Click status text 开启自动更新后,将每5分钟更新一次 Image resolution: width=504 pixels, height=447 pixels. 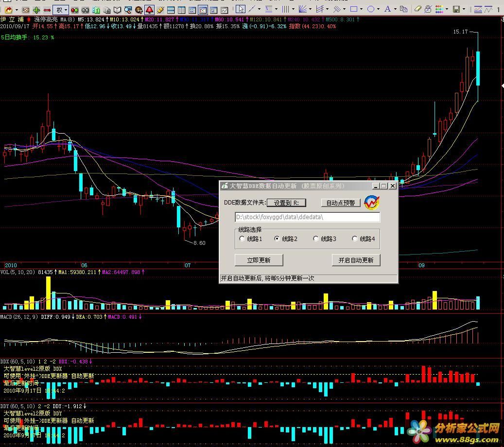[267, 278]
